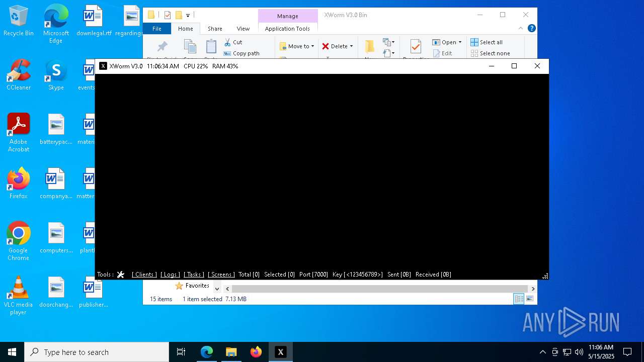
Task: Switch to the View ribbon tab
Action: tap(243, 29)
